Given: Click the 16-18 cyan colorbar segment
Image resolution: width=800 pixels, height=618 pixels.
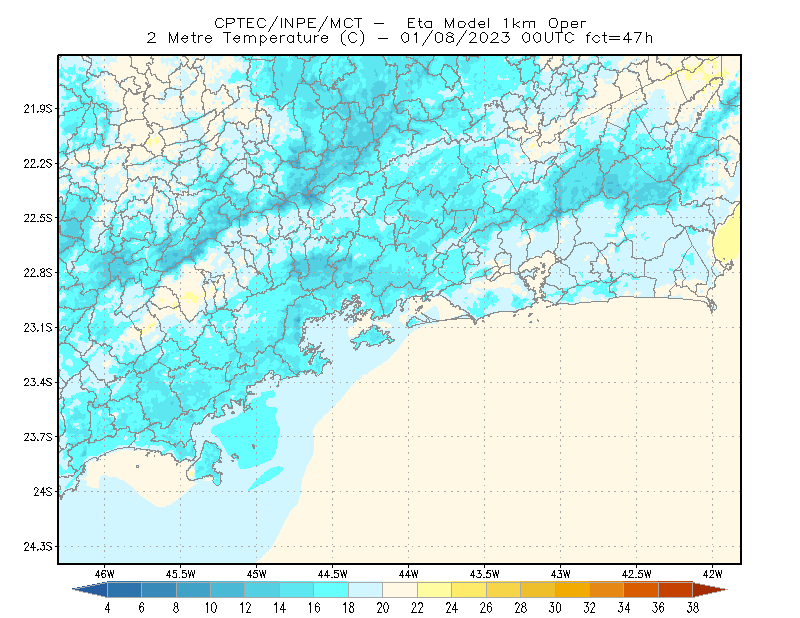Looking at the screenshot, I should click(x=331, y=590).
